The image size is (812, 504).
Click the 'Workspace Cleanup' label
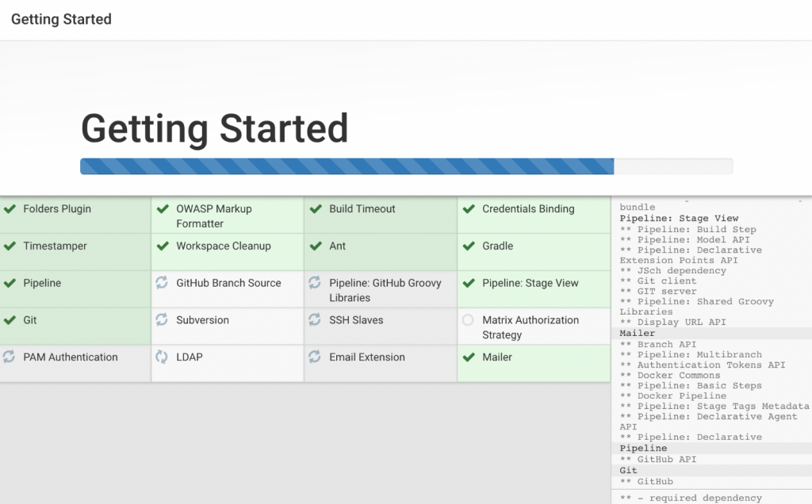point(223,246)
